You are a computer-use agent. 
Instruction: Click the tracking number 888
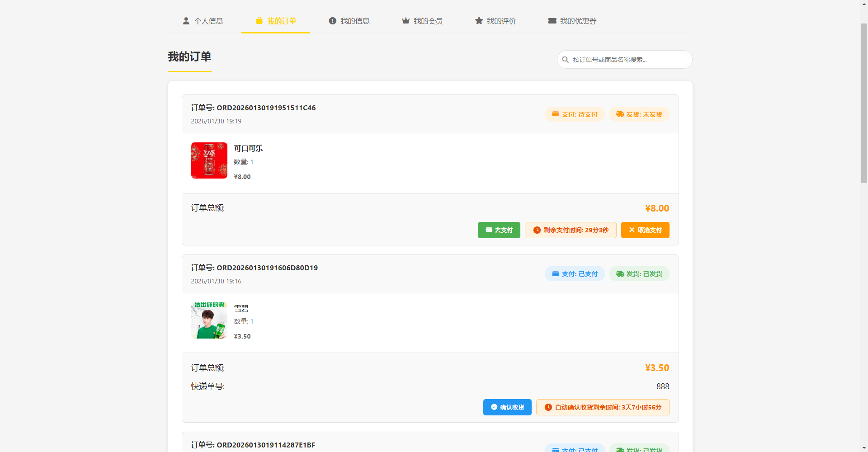coord(663,386)
